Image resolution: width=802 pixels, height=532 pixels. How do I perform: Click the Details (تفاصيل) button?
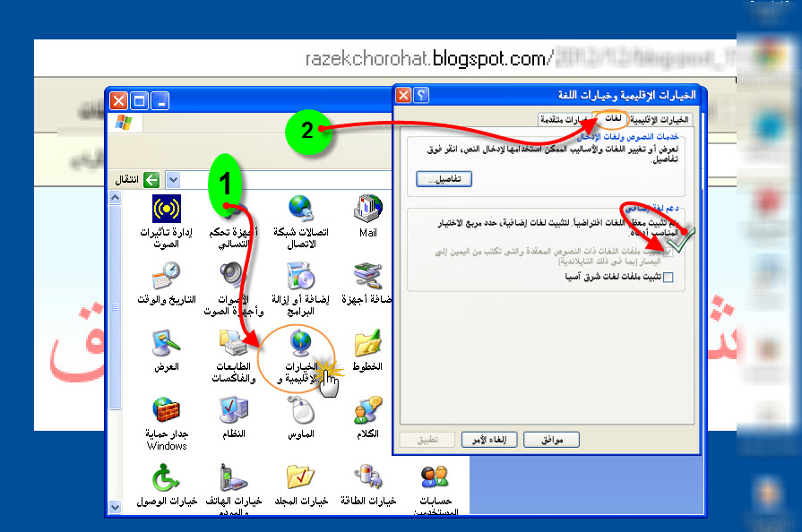click(444, 179)
